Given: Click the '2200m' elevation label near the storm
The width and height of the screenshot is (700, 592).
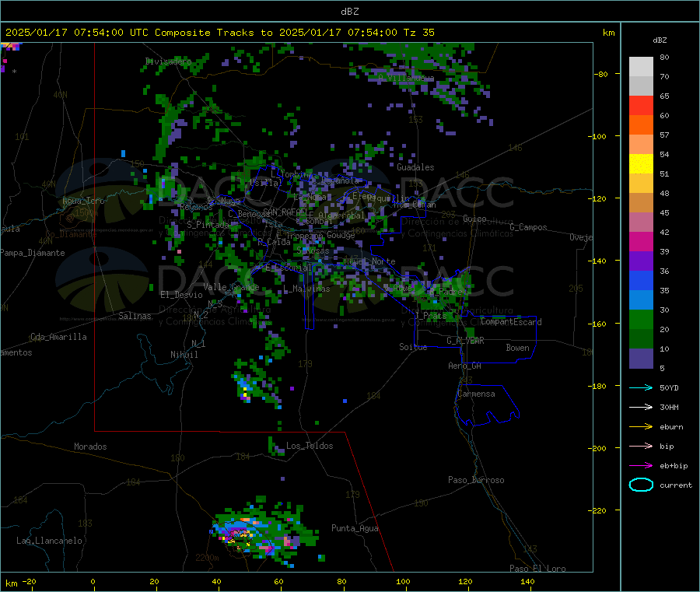Looking at the screenshot, I should (x=207, y=558).
